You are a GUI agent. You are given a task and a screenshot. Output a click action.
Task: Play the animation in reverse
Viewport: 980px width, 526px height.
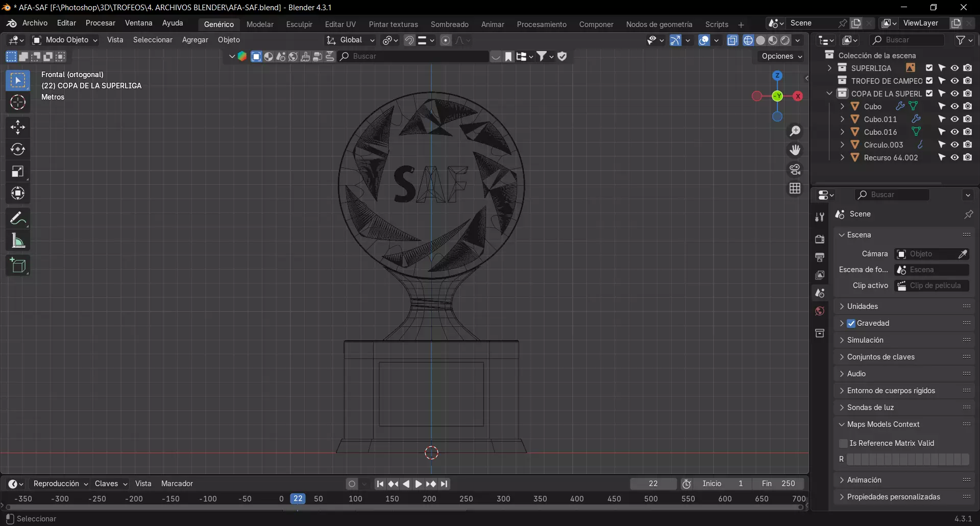(x=406, y=484)
